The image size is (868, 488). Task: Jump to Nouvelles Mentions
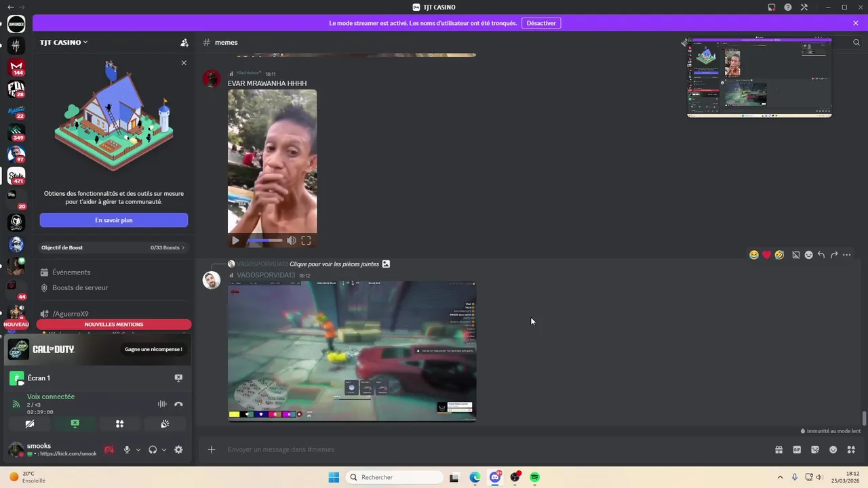click(114, 325)
